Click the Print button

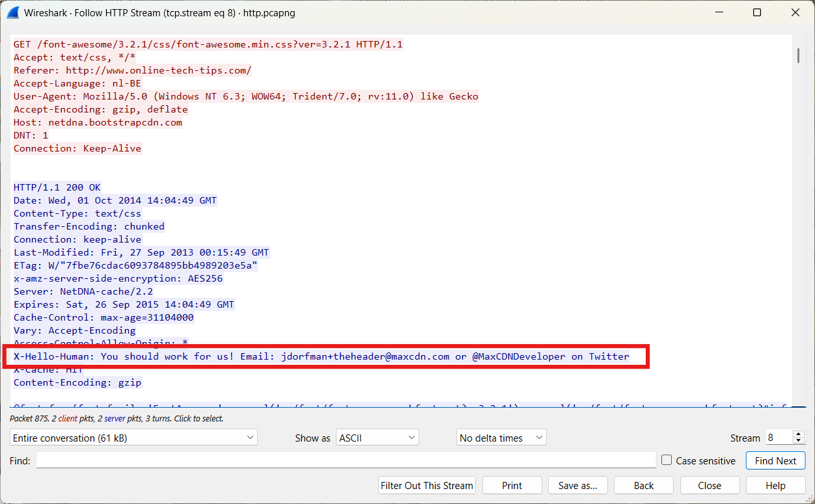click(x=512, y=485)
